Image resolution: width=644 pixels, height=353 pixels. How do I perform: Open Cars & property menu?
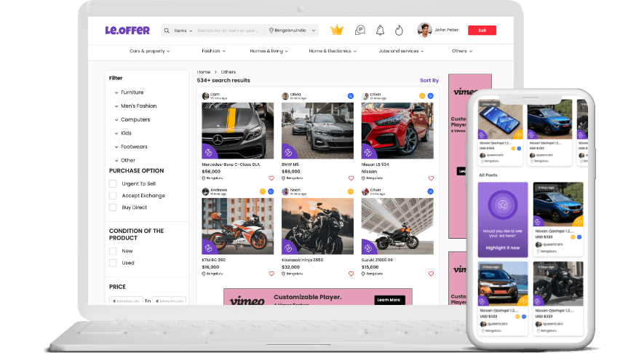149,51
